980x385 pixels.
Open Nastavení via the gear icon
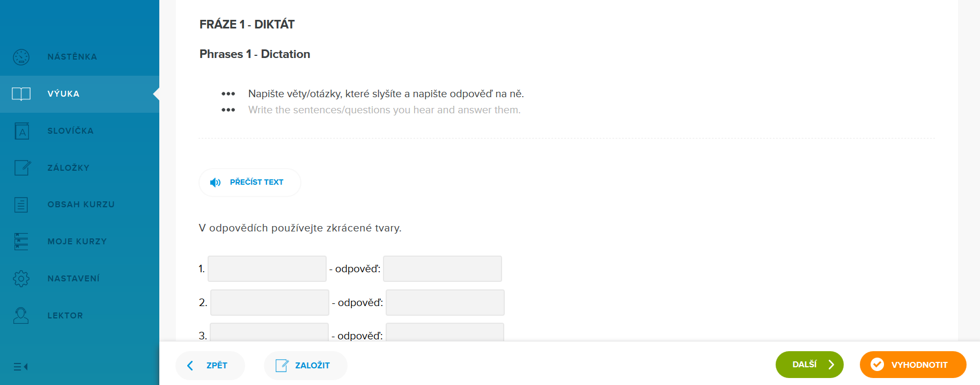point(21,279)
